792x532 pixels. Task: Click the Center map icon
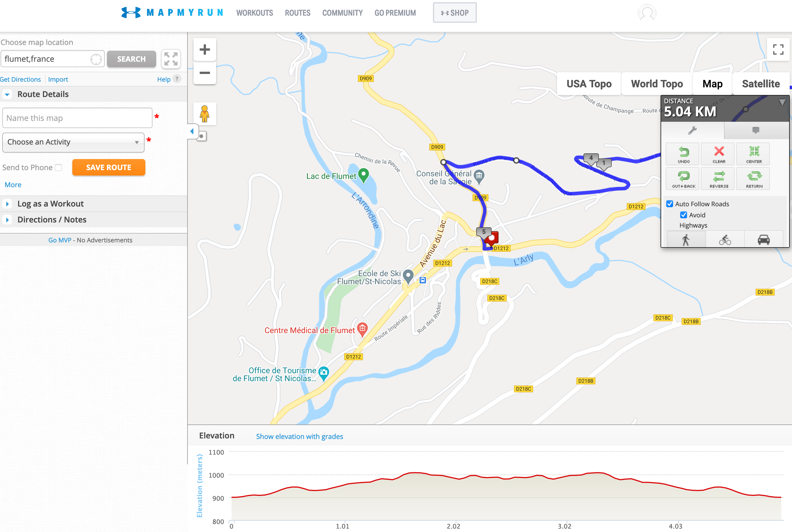click(754, 154)
